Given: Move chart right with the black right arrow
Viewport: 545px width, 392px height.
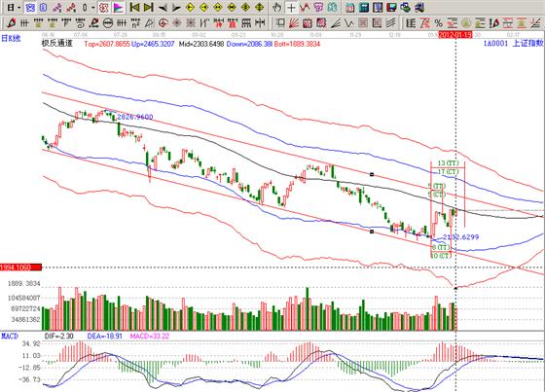Looking at the screenshot, I should pyautogui.click(x=176, y=8).
